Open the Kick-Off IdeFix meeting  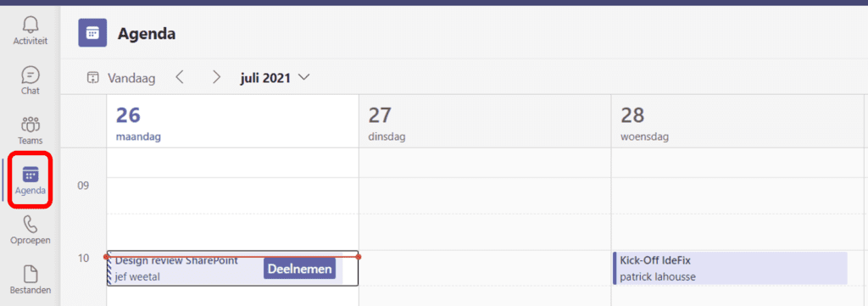point(730,269)
